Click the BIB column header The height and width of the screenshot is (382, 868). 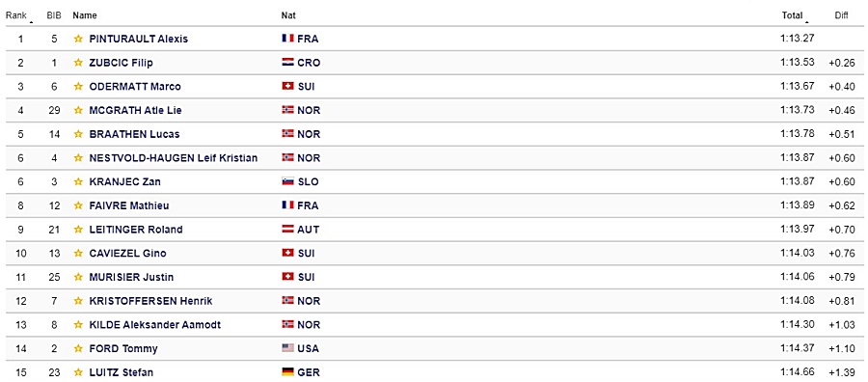click(x=54, y=15)
